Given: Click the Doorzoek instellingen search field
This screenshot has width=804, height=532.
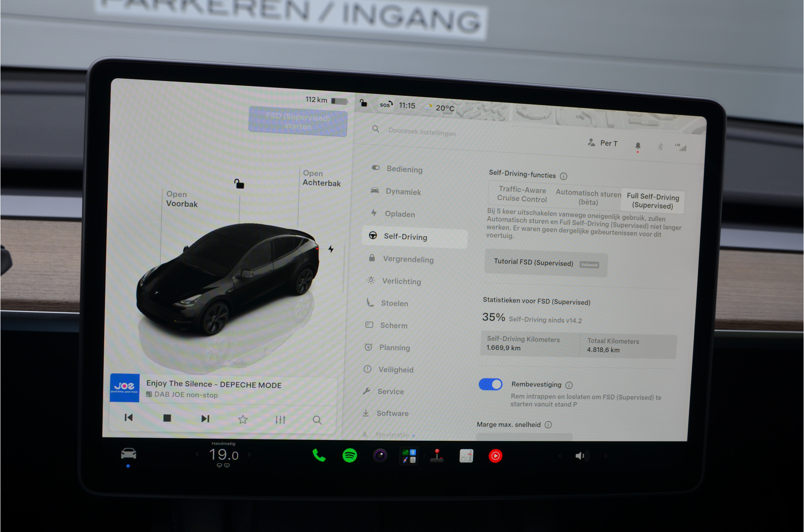Looking at the screenshot, I should tap(422, 132).
